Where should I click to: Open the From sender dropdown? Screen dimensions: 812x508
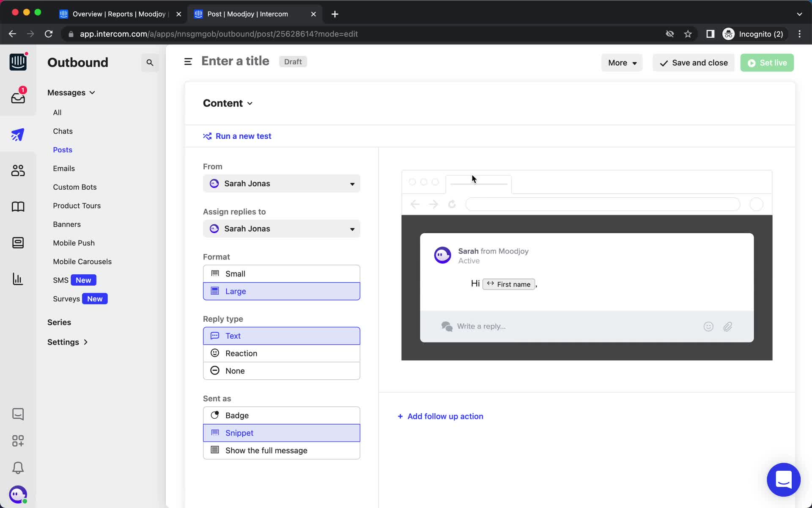(x=281, y=183)
